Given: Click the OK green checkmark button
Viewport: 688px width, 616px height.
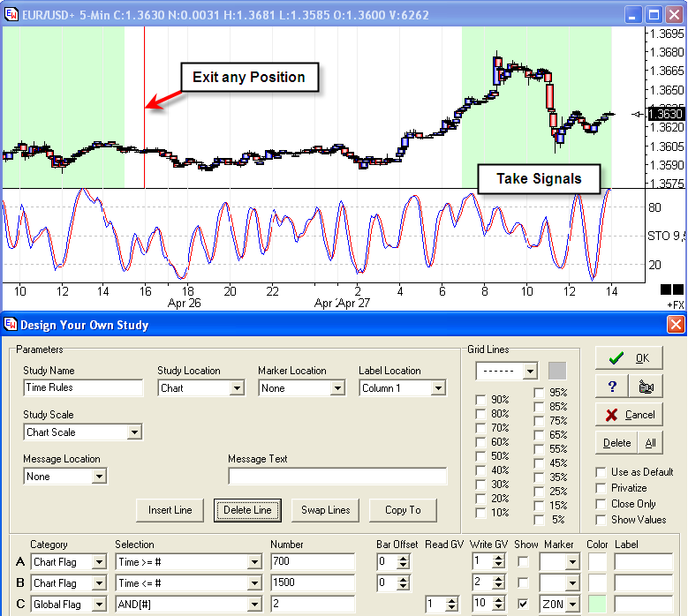Looking at the screenshot, I should pyautogui.click(x=629, y=358).
